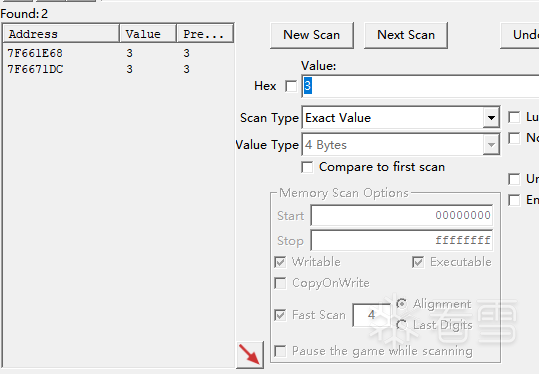The image size is (539, 374).
Task: Click value 3 in the 7F661E68 row
Action: point(129,53)
